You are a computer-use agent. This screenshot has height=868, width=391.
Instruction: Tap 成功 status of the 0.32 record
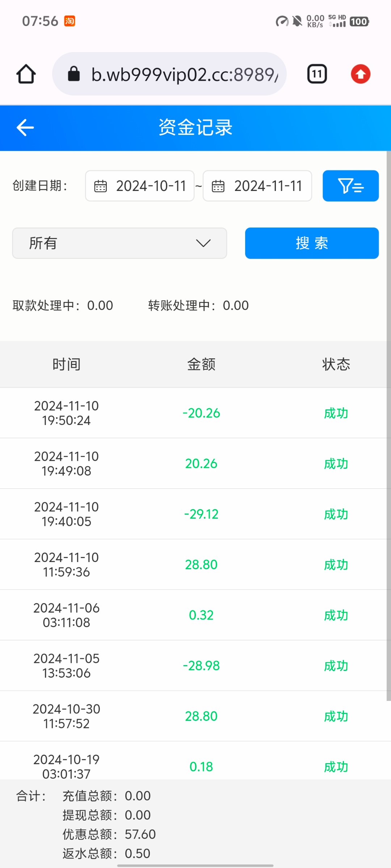click(x=336, y=615)
